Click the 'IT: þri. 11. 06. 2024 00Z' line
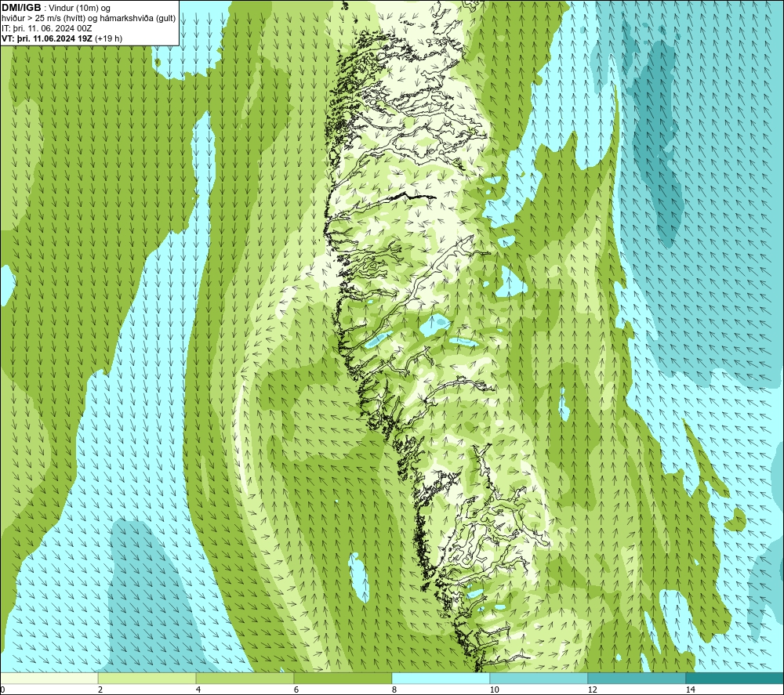Image resolution: width=784 pixels, height=695 pixels. [46, 28]
